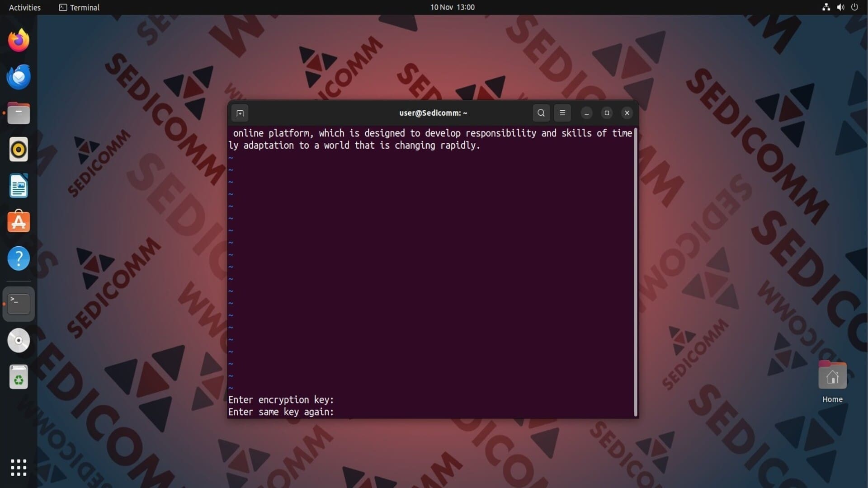Open the terminal hamburger menu

562,113
